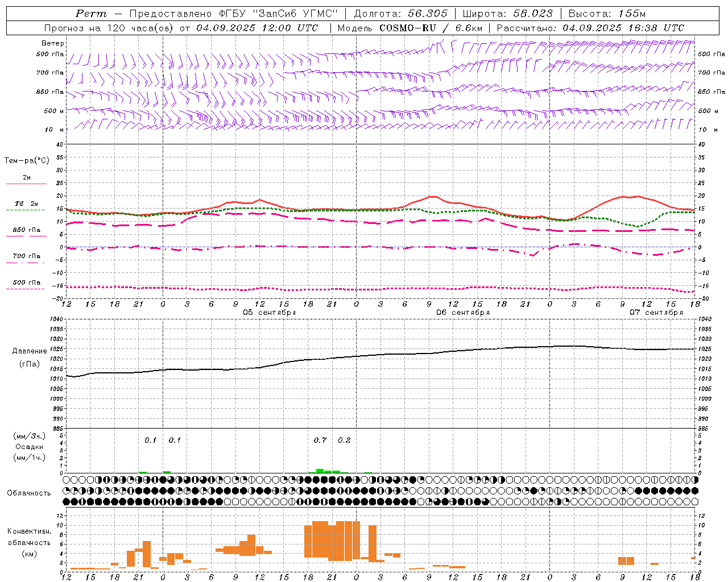Click the "Ветер" wind panel label
The image size is (728, 582).
coord(53,43)
